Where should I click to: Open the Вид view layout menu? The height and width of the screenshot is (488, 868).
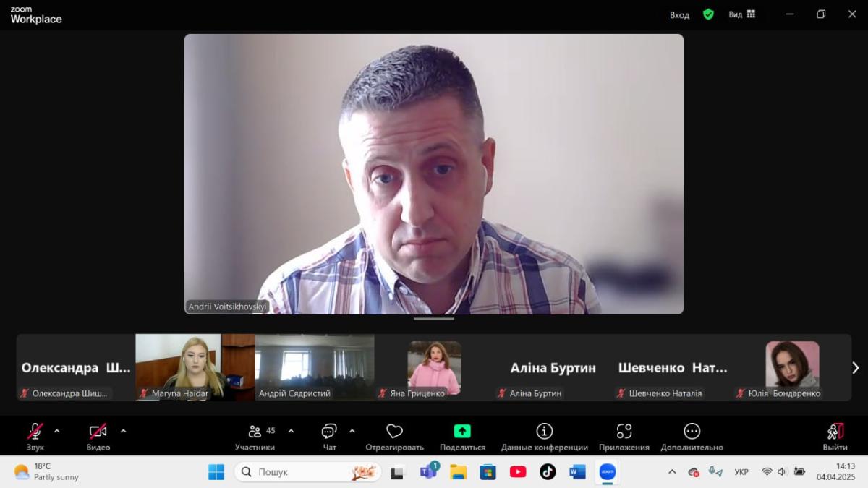pyautogui.click(x=741, y=14)
